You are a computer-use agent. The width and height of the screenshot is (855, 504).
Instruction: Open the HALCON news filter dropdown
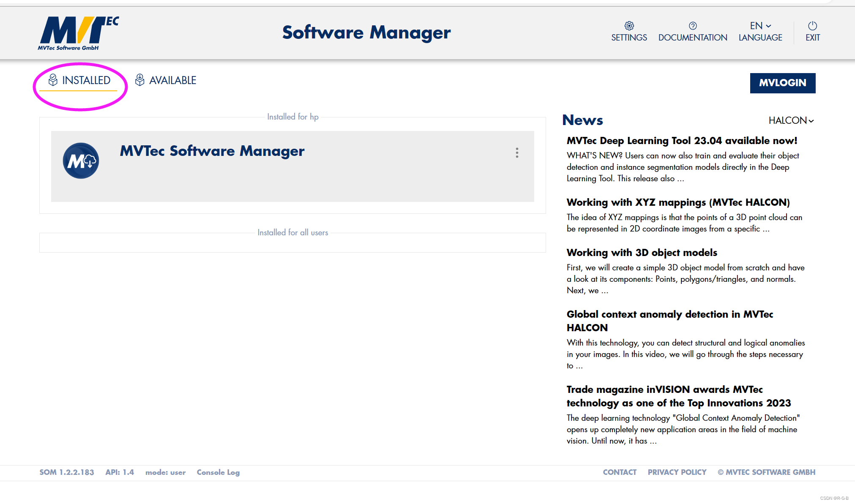pyautogui.click(x=791, y=120)
